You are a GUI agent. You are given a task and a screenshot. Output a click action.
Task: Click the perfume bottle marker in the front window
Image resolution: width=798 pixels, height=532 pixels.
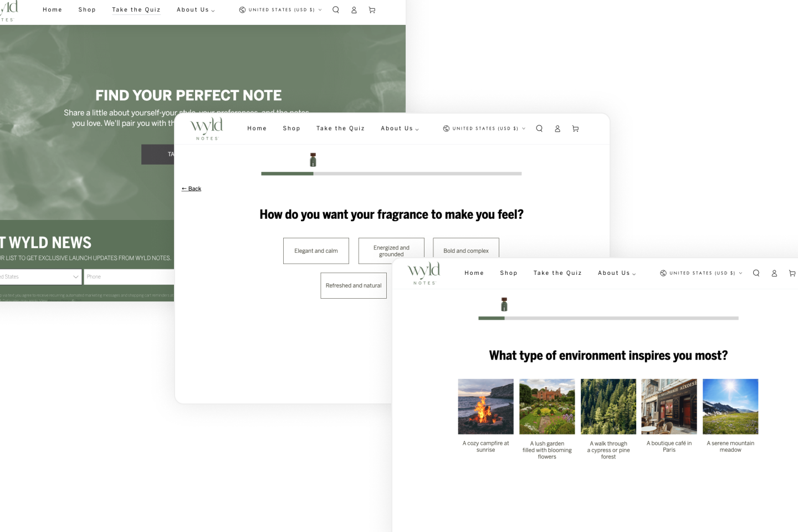[x=504, y=304]
